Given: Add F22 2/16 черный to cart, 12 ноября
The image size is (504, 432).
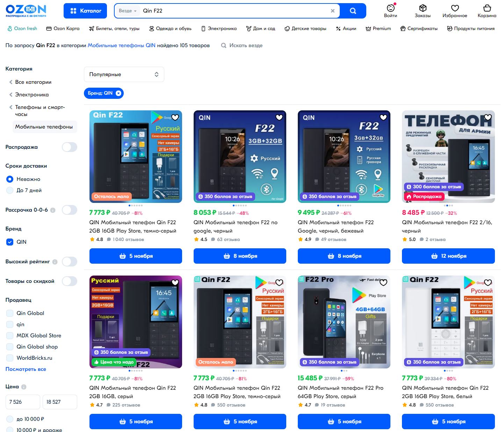Looking at the screenshot, I should [448, 256].
